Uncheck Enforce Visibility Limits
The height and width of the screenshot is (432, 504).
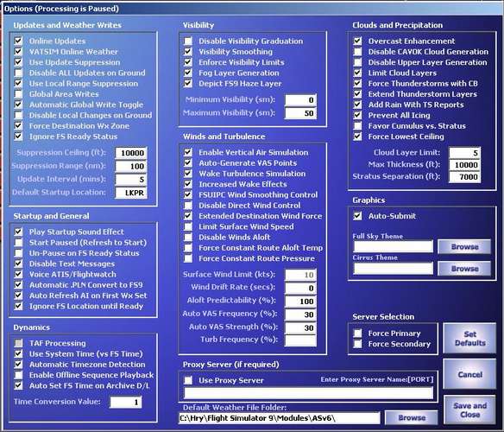click(188, 62)
